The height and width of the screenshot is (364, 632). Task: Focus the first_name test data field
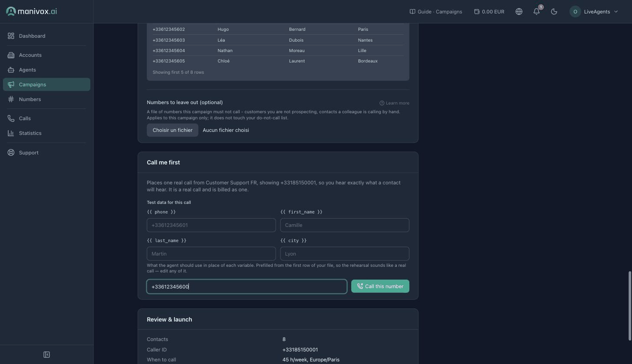click(345, 225)
